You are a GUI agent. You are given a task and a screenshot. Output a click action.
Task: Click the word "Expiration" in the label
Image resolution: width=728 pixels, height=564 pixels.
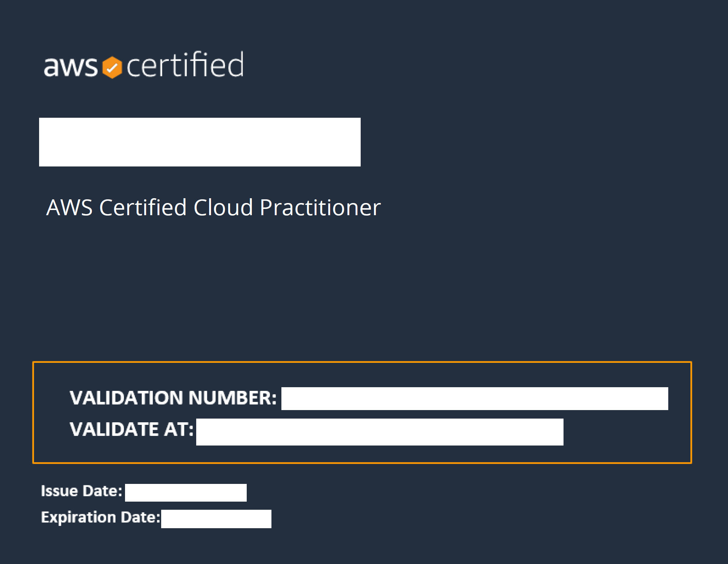coord(78,517)
